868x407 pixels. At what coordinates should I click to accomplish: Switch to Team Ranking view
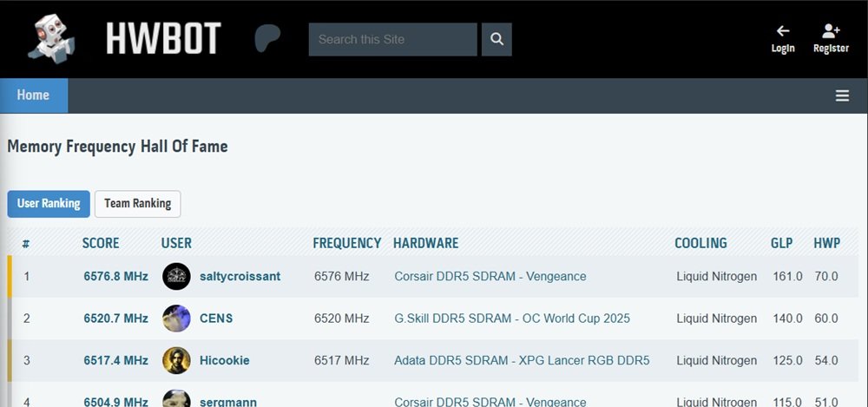click(137, 204)
